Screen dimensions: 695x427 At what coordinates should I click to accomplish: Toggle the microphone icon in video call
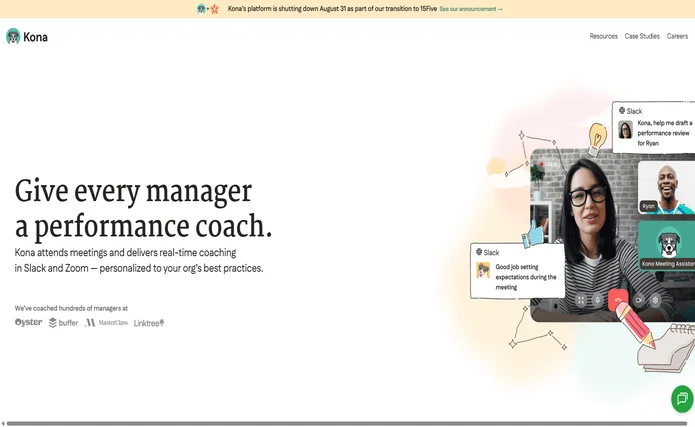tap(598, 299)
